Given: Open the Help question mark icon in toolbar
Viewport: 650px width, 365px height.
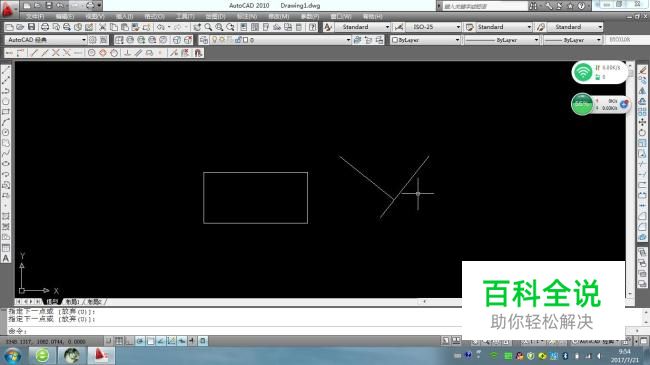Looking at the screenshot, I should click(x=313, y=27).
